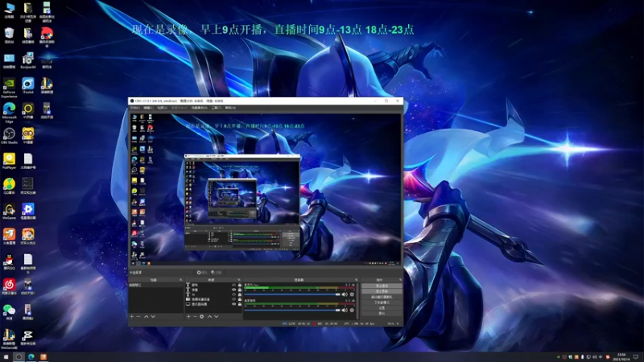Click Edge icon in the taskbar
Image resolution: width=644 pixels, height=362 pixels.
pyautogui.click(x=31, y=357)
